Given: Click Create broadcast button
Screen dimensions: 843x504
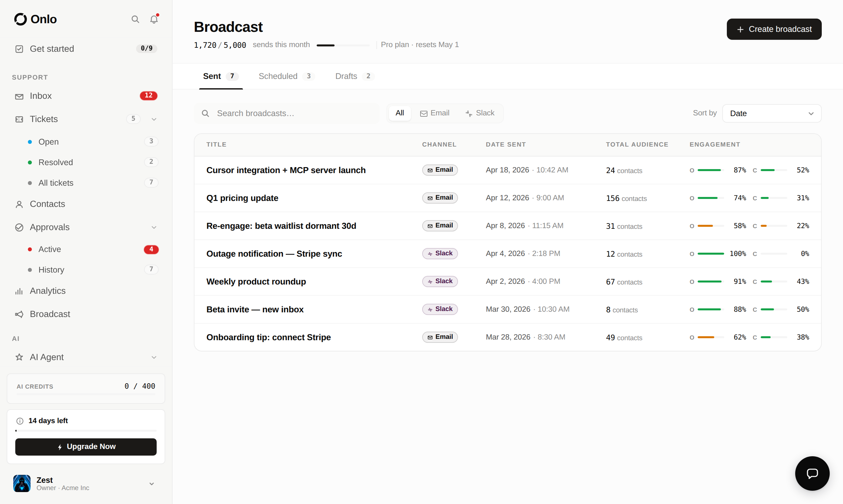Looking at the screenshot, I should [774, 29].
